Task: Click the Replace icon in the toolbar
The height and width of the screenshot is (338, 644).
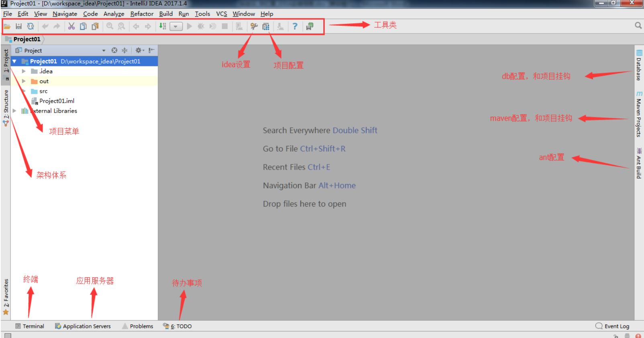Action: (x=121, y=27)
